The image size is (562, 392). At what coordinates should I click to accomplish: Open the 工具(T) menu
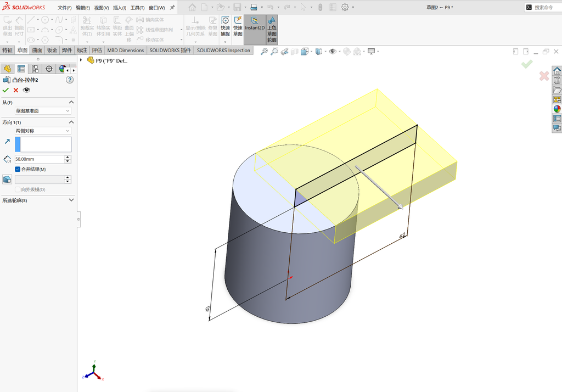[137, 8]
